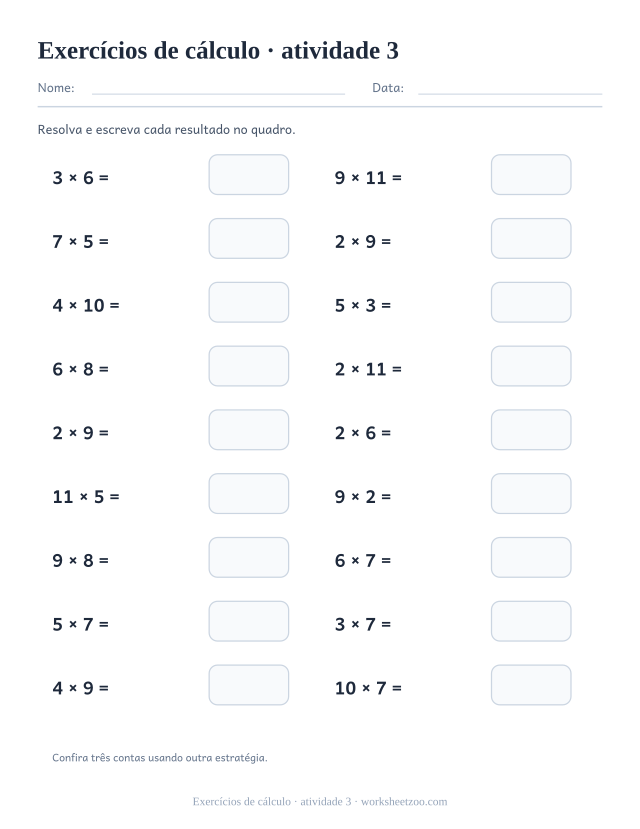Image resolution: width=640 pixels, height=829 pixels.
Task: Click the answer box for 10 × 7
Action: [x=531, y=685]
